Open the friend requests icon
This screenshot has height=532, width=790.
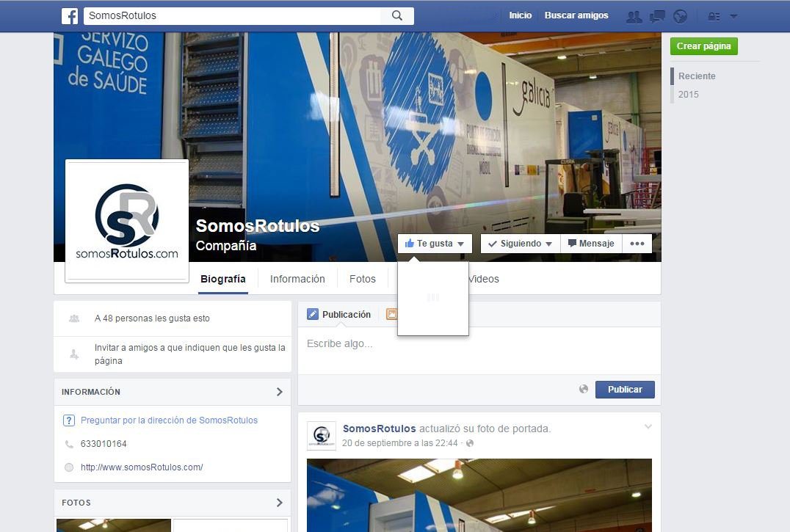[x=633, y=16]
